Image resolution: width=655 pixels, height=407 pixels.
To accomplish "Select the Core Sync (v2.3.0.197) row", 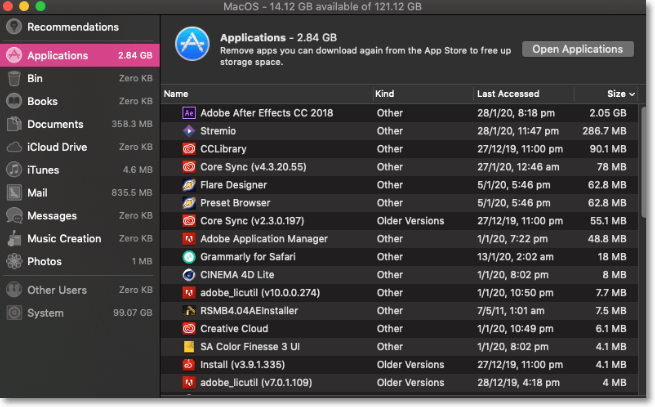I will 400,221.
